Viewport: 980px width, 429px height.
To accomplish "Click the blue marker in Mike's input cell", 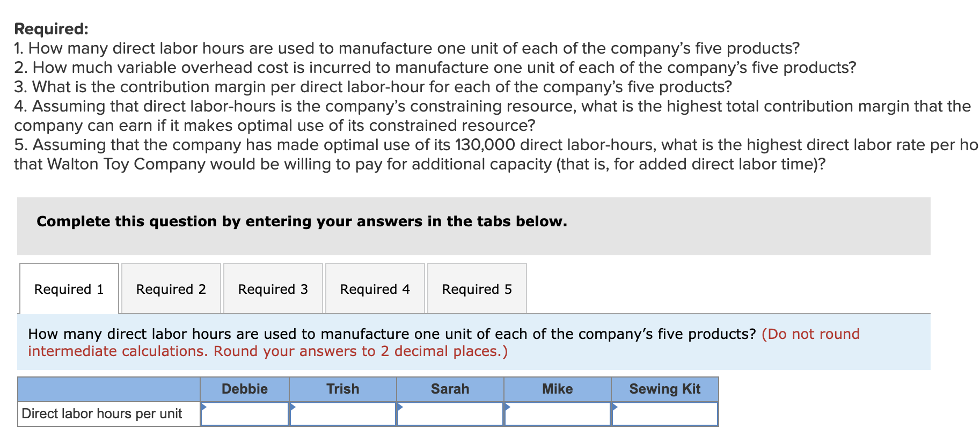I will tap(507, 408).
